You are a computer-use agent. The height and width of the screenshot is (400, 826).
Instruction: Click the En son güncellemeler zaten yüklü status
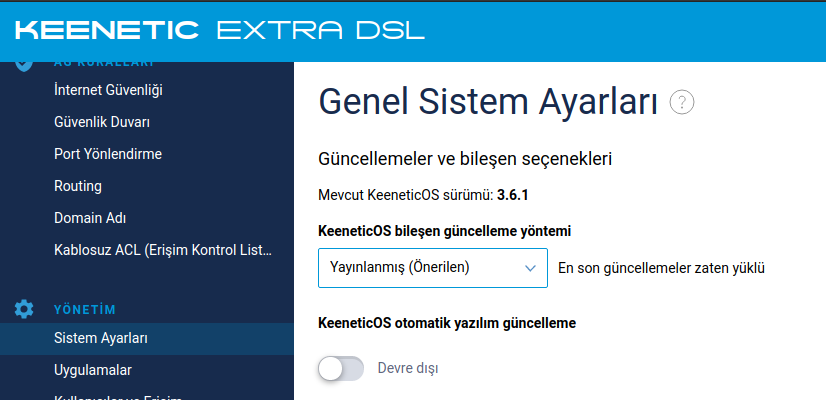[x=661, y=268]
